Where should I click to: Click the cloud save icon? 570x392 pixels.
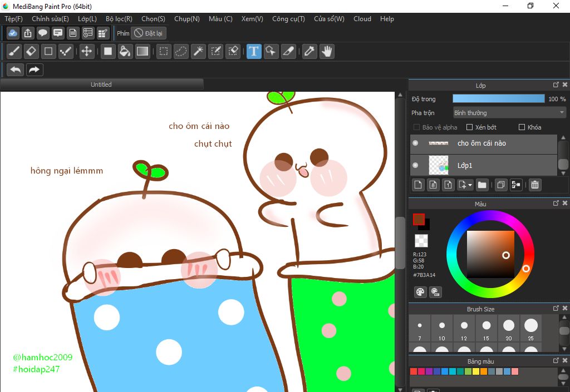[x=13, y=33]
